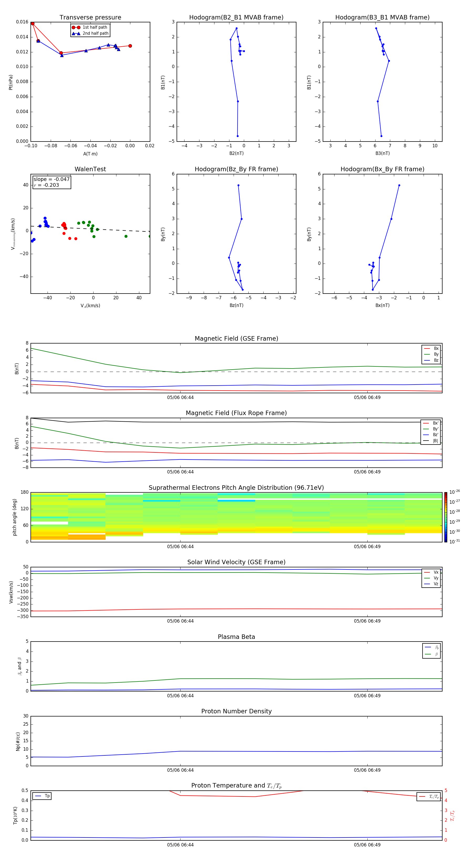Click the 'Tp(10^6K)' y-axis label
This screenshot has width=473, height=868.
15,815
